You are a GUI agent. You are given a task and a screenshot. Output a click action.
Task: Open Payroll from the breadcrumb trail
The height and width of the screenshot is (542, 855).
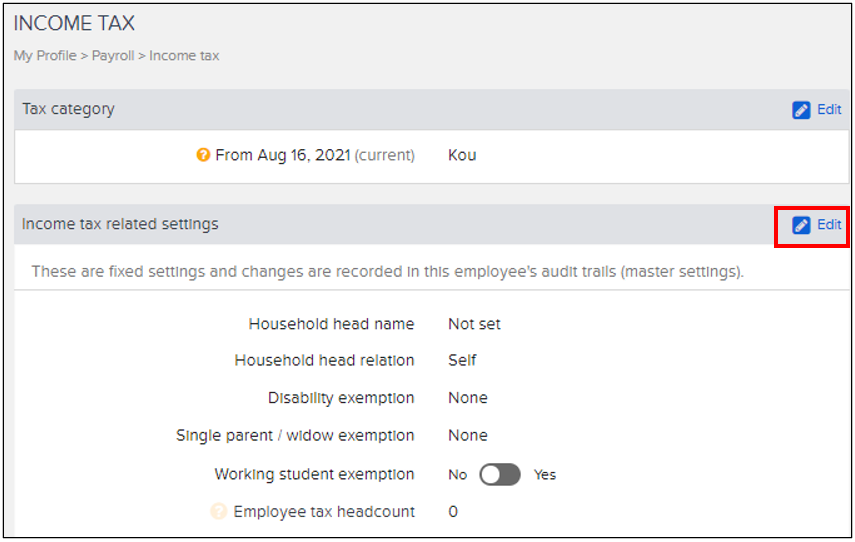(113, 56)
